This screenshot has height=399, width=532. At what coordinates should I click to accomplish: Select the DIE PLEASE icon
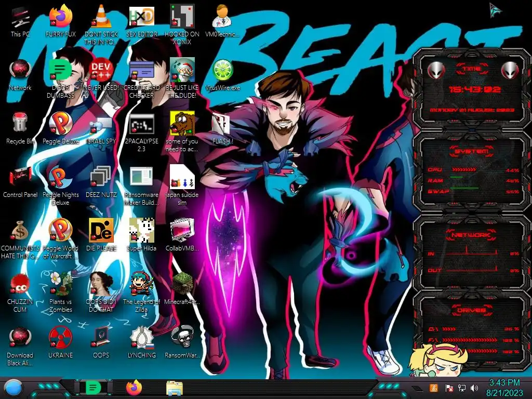pos(101,230)
